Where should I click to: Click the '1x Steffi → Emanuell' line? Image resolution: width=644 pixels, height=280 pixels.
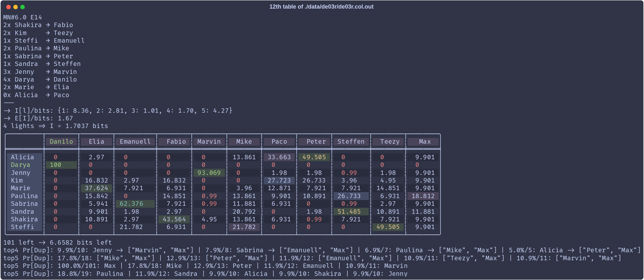44,41
